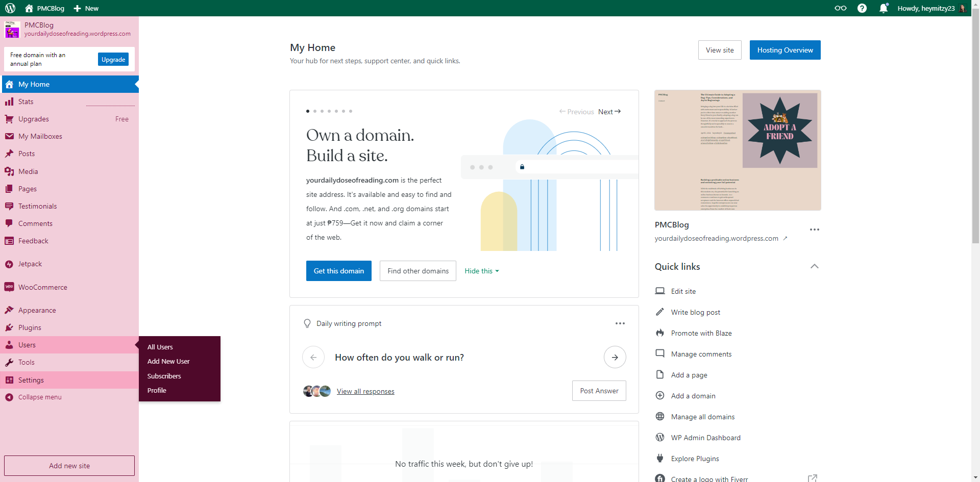The image size is (980, 482).
Task: Click the Settings sliders icon
Action: [x=9, y=380]
